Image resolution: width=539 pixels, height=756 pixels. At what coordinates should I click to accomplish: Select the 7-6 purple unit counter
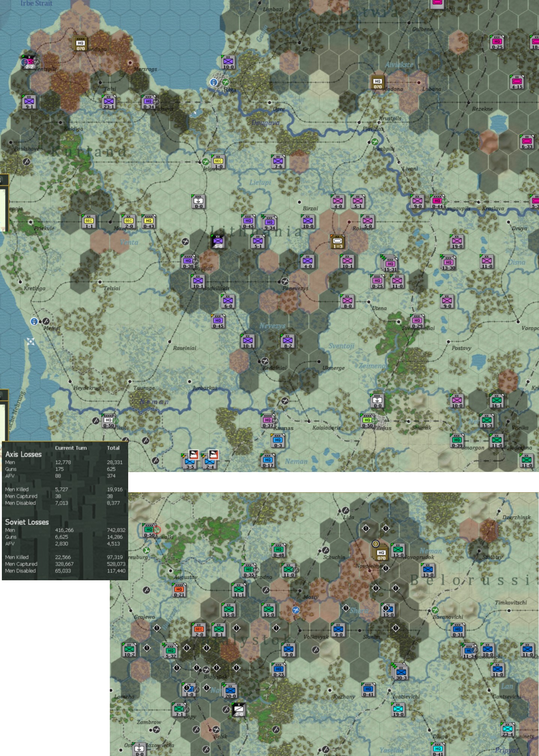click(x=278, y=162)
